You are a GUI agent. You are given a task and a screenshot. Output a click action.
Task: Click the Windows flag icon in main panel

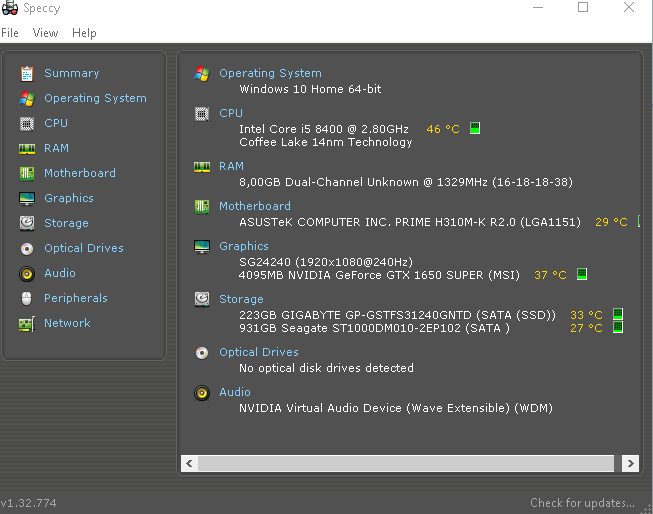(x=202, y=74)
